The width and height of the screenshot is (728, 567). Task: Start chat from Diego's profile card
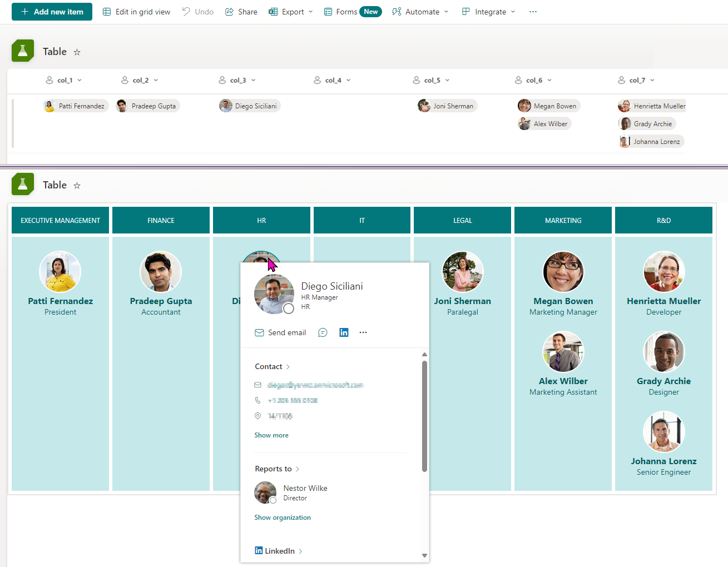[323, 332]
